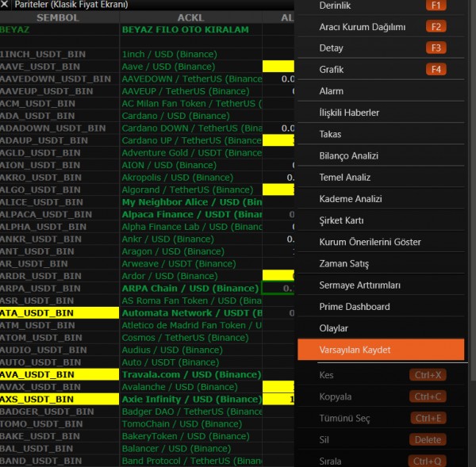The image size is (476, 467).
Task: Click the ACKL column header
Action: pyautogui.click(x=191, y=17)
